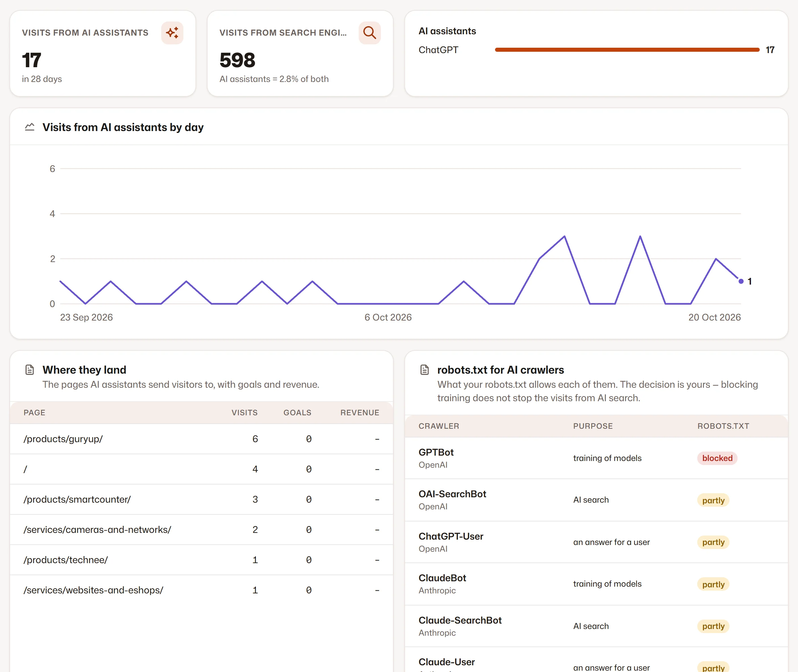The image size is (798, 672).
Task: Click the 'blocked' badge for GPTBot
Action: point(717,458)
